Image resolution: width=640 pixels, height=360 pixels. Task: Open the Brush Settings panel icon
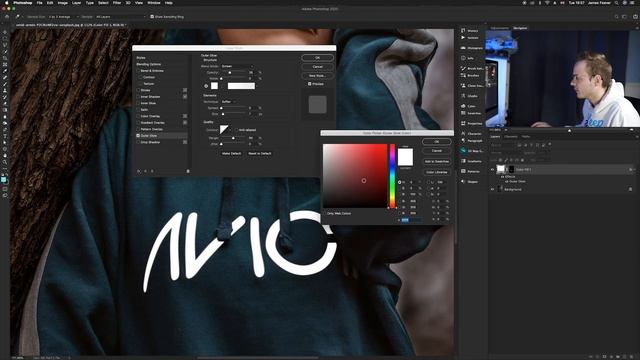[x=463, y=68]
